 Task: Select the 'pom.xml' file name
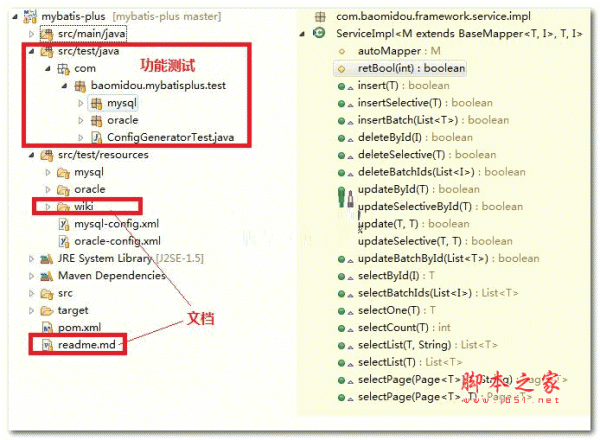coord(80,328)
